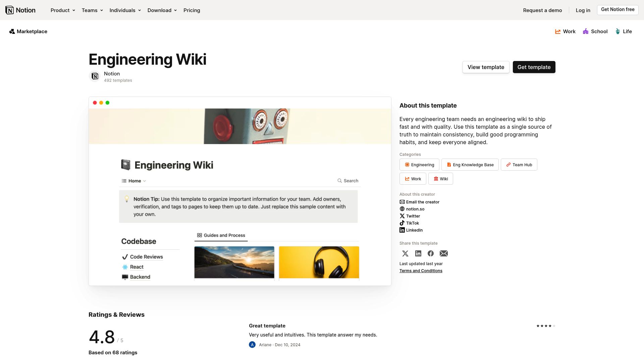Click the LinkedIn icon beside LinkedIn
The width and height of the screenshot is (644, 362).
click(402, 230)
